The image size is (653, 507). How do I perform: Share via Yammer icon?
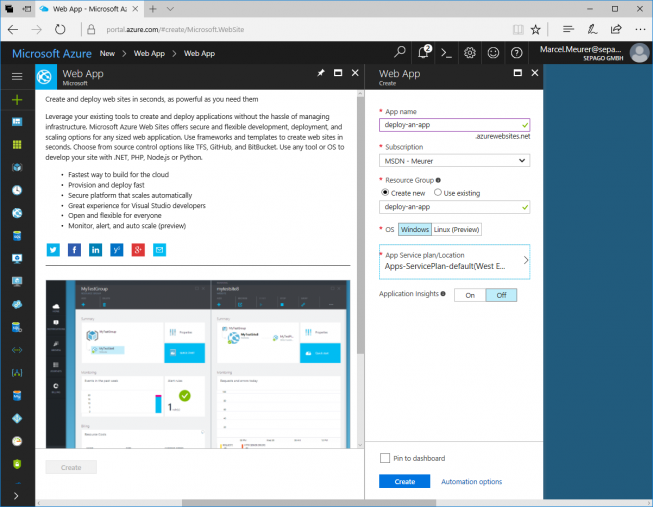click(117, 250)
